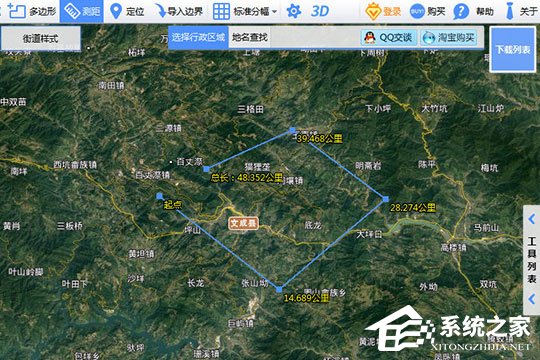Viewport: 540px width, 360px height.
Task: Open the 下载列表 download list
Action: tap(513, 50)
